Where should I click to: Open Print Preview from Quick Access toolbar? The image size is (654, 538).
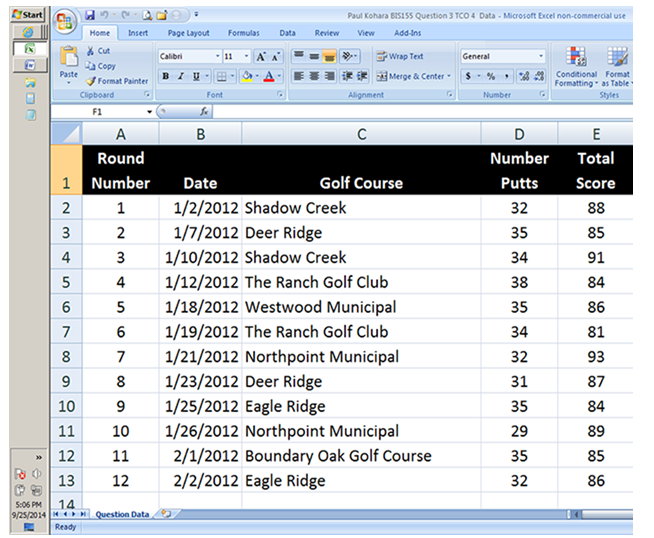[x=147, y=15]
